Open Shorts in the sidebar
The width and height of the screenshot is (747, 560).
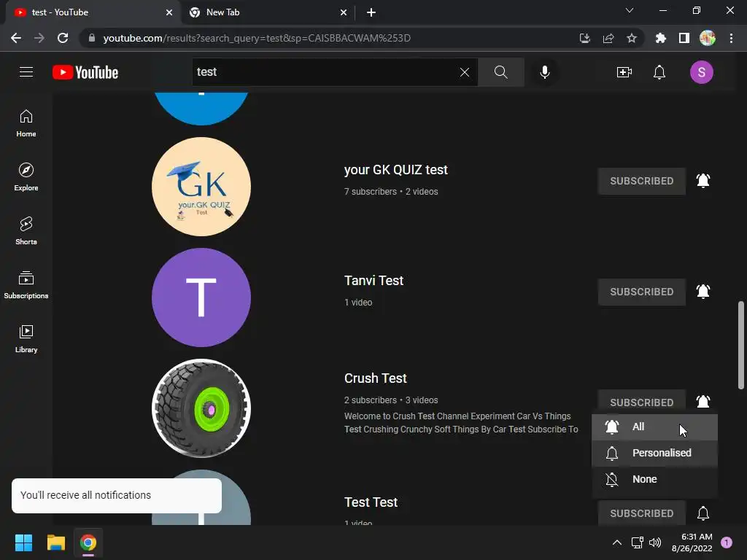click(26, 231)
